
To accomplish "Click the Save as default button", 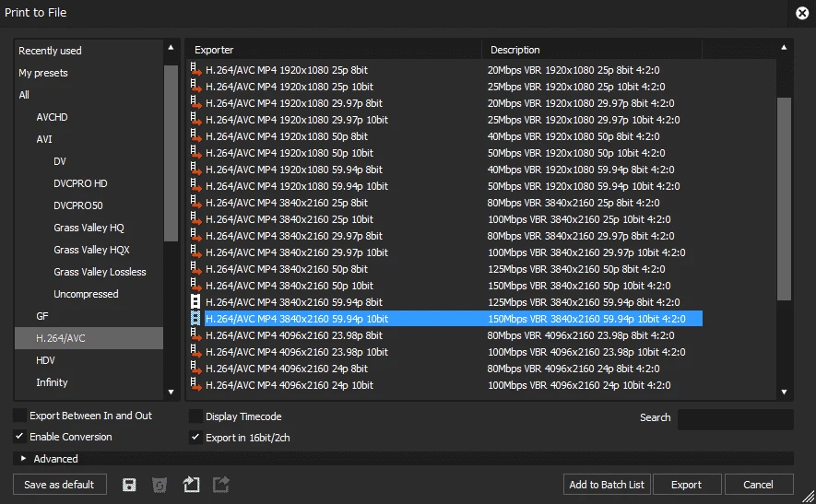I will (x=60, y=485).
